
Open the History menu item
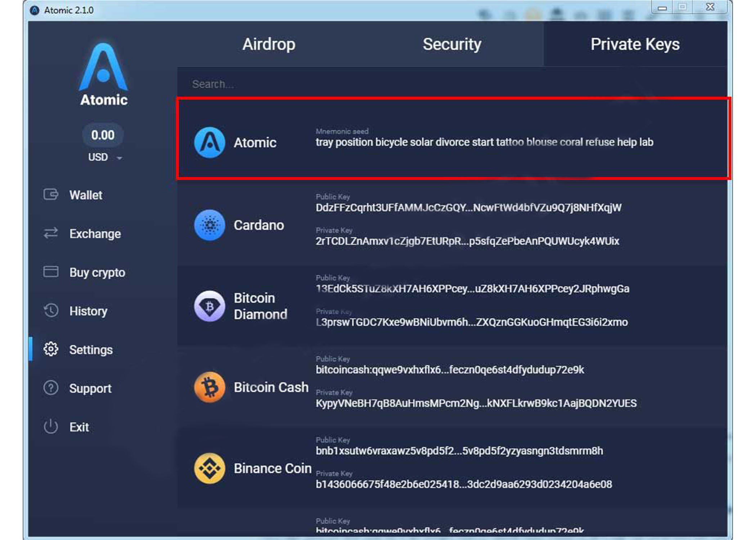(88, 311)
